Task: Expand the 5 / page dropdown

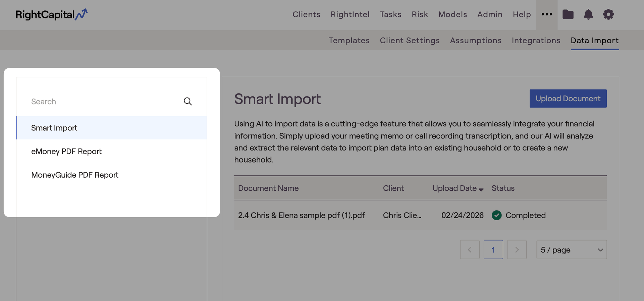Action: (x=571, y=250)
